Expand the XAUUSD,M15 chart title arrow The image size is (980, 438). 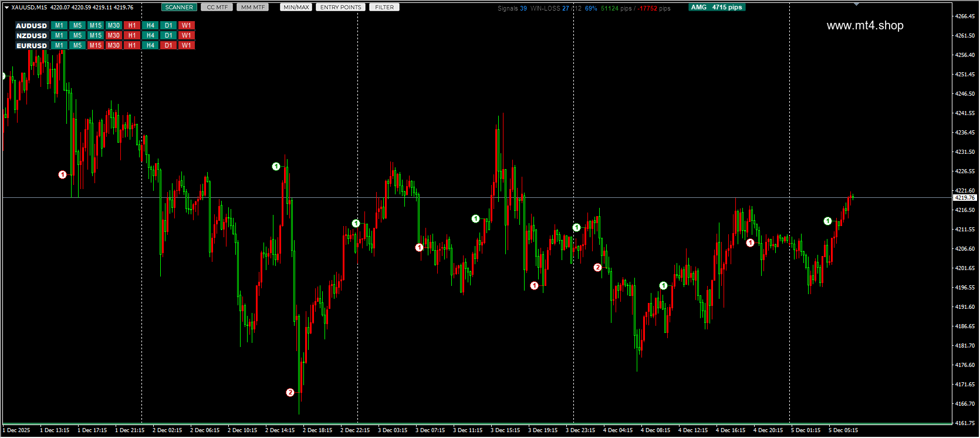click(6, 8)
